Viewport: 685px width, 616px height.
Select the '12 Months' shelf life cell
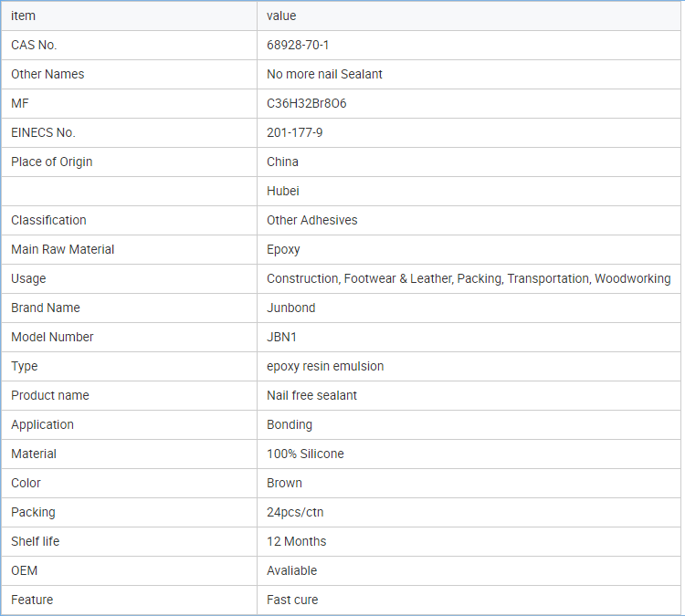296,541
